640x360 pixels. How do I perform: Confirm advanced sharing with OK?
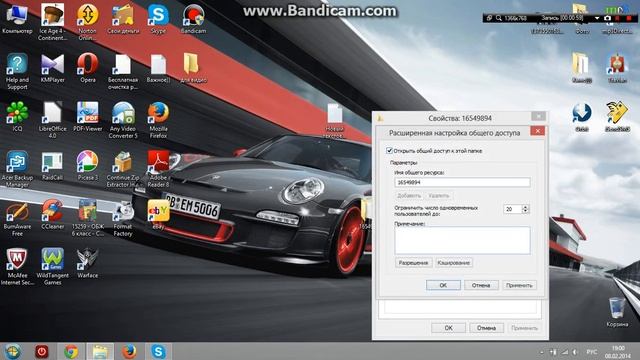443,285
